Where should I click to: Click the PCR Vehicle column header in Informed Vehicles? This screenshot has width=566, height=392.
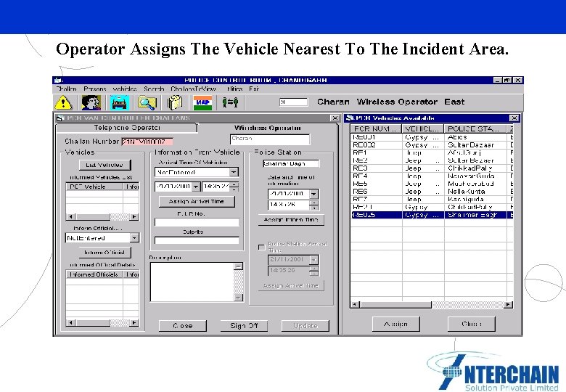pyautogui.click(x=94, y=187)
